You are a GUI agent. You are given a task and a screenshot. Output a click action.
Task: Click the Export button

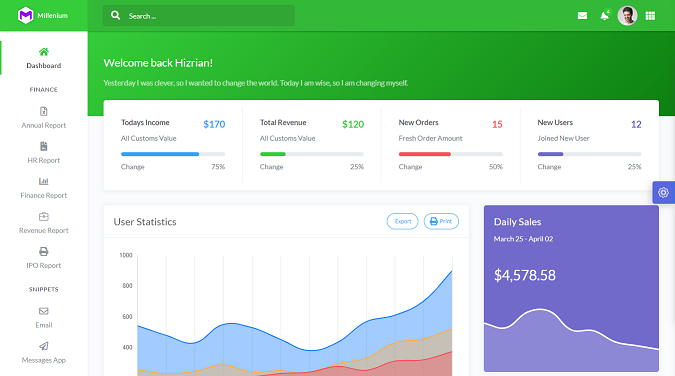(x=403, y=221)
